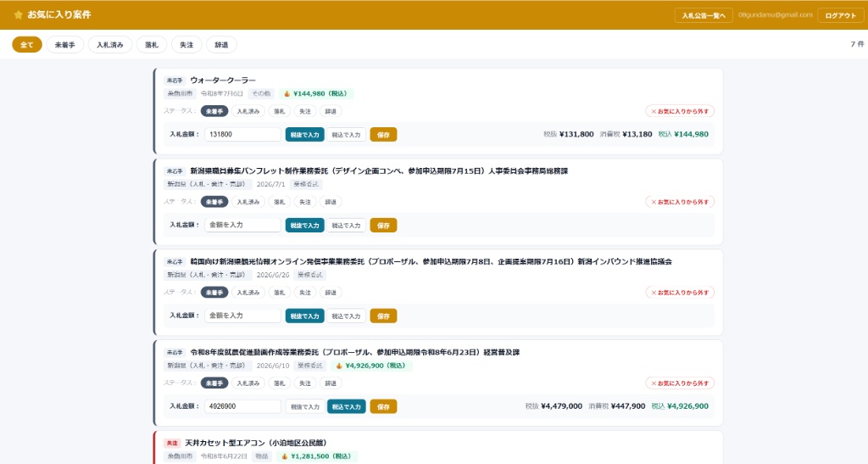
Task: Click 2026/6/26 date tag
Action: click(273, 275)
